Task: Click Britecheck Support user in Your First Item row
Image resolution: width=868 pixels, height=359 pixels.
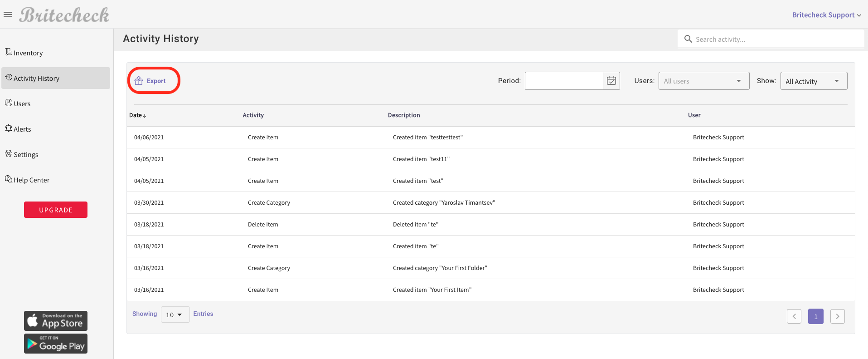Action: (x=718, y=290)
